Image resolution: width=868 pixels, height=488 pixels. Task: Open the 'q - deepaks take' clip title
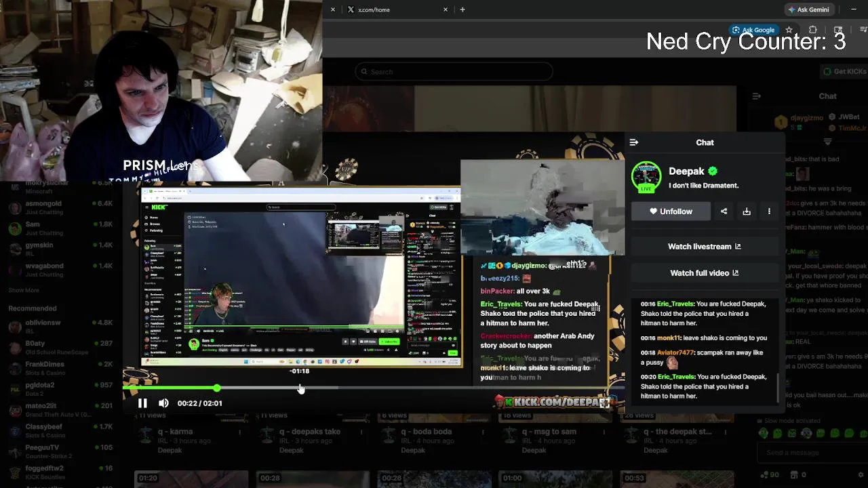310,432
